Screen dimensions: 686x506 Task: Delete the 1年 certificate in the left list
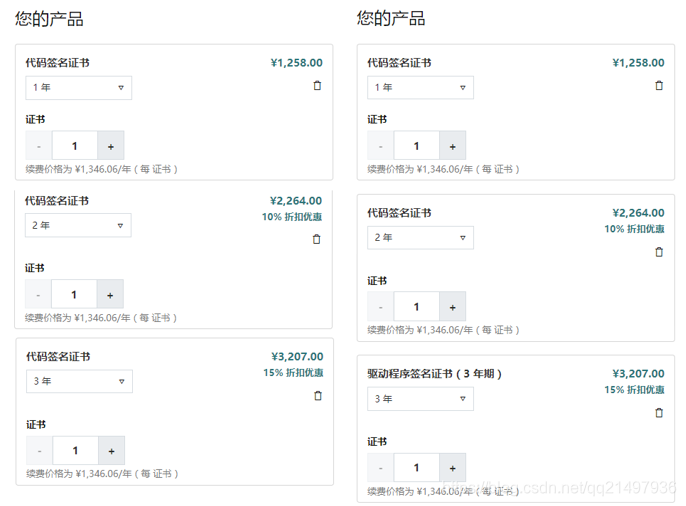(x=317, y=86)
